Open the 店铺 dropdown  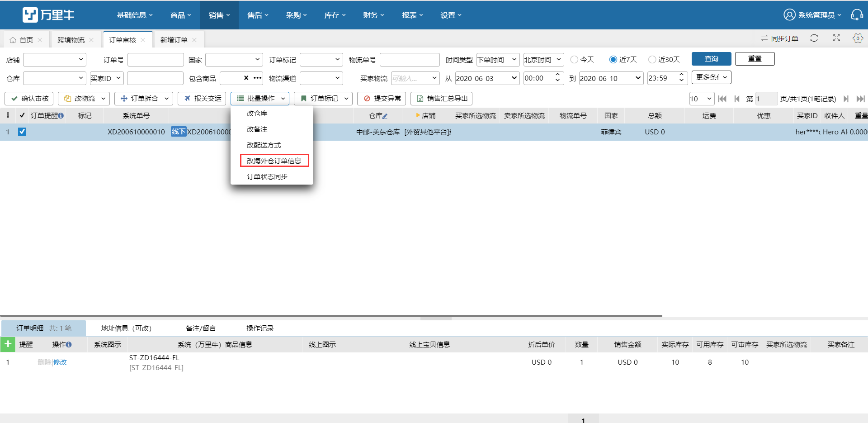coord(54,59)
